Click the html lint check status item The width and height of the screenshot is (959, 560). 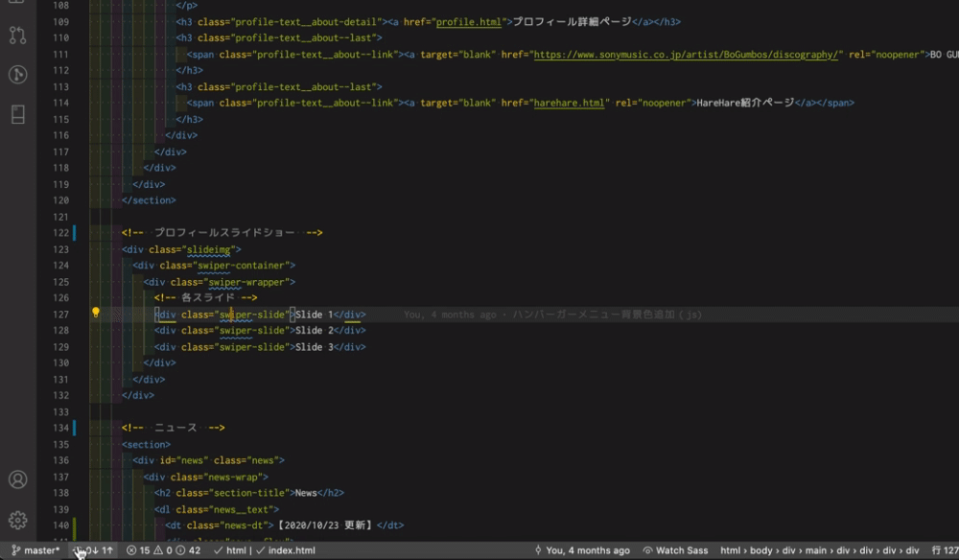click(x=229, y=550)
